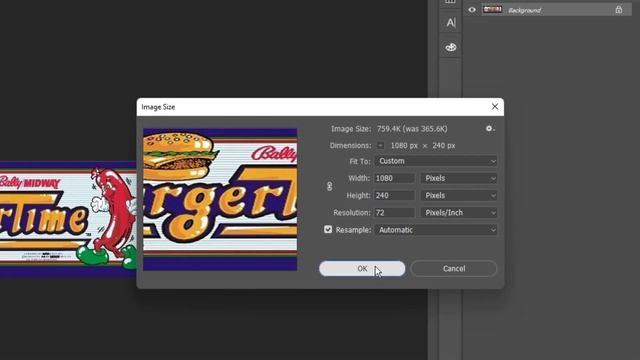Click the Height field showing 240
This screenshot has height=360, width=640.
[394, 196]
